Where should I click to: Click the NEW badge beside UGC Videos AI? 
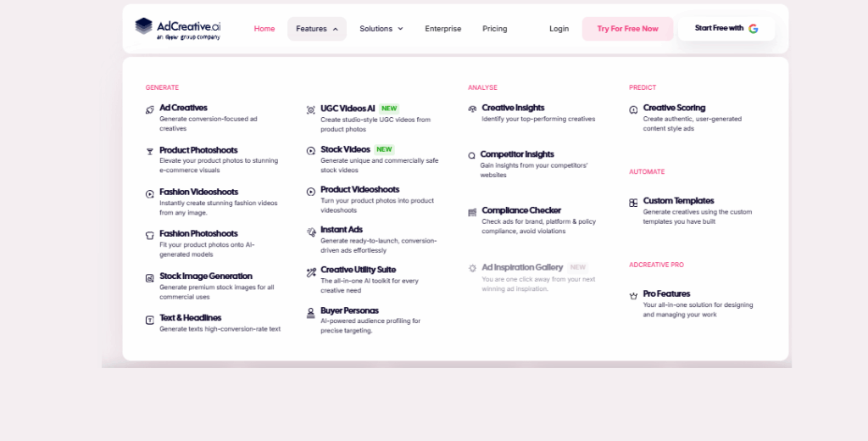(389, 109)
